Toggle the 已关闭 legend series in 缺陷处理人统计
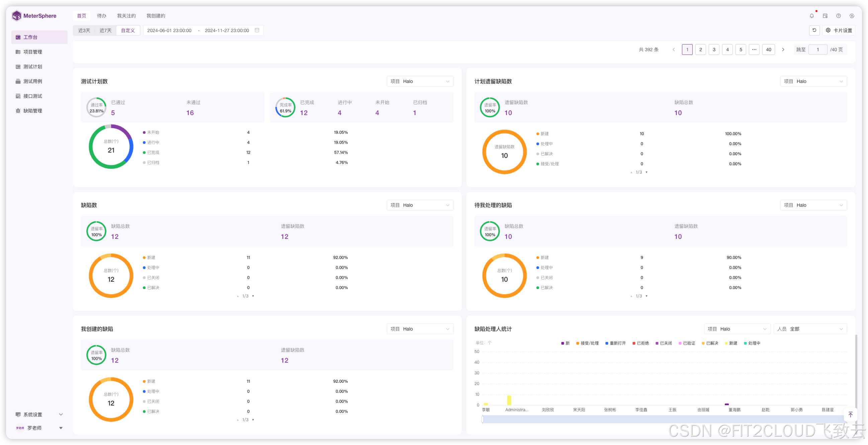The height and width of the screenshot is (445, 868). pos(664,343)
